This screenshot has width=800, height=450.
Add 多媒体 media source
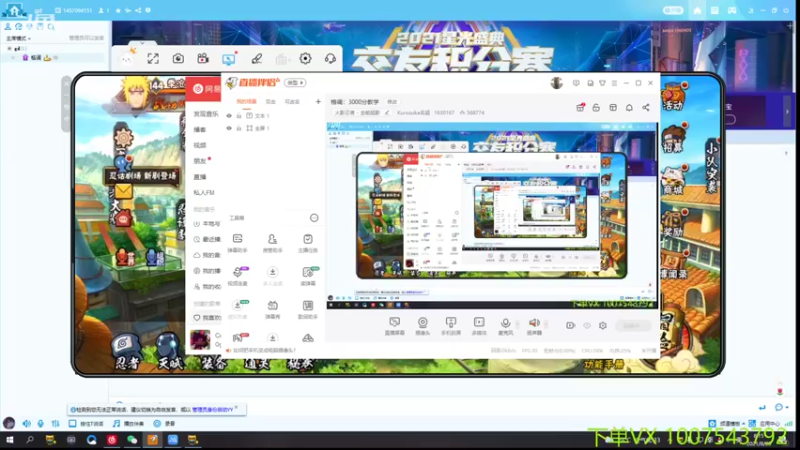pos(479,326)
